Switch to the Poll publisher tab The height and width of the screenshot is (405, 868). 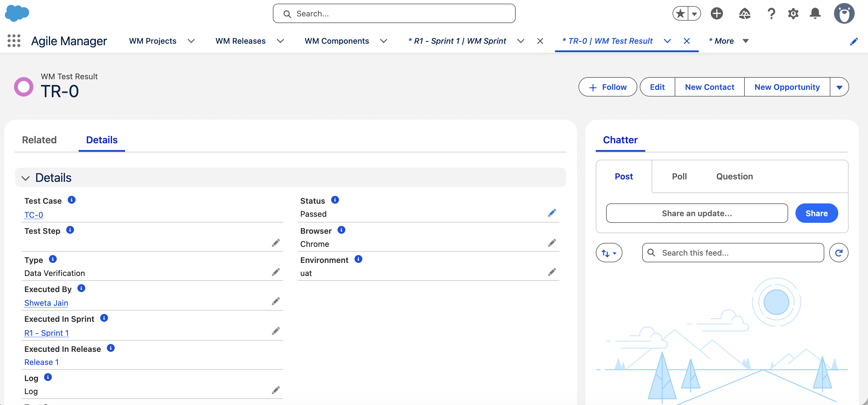(679, 177)
